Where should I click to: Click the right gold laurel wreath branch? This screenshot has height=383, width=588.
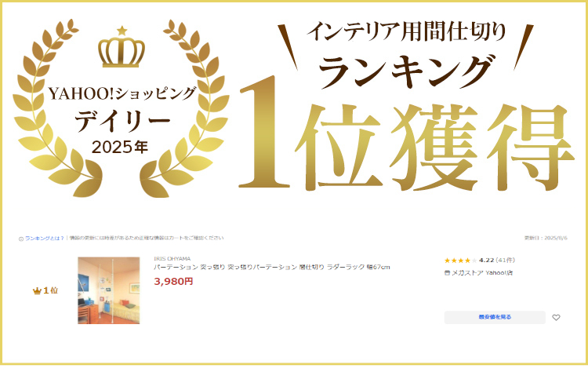click(x=187, y=108)
